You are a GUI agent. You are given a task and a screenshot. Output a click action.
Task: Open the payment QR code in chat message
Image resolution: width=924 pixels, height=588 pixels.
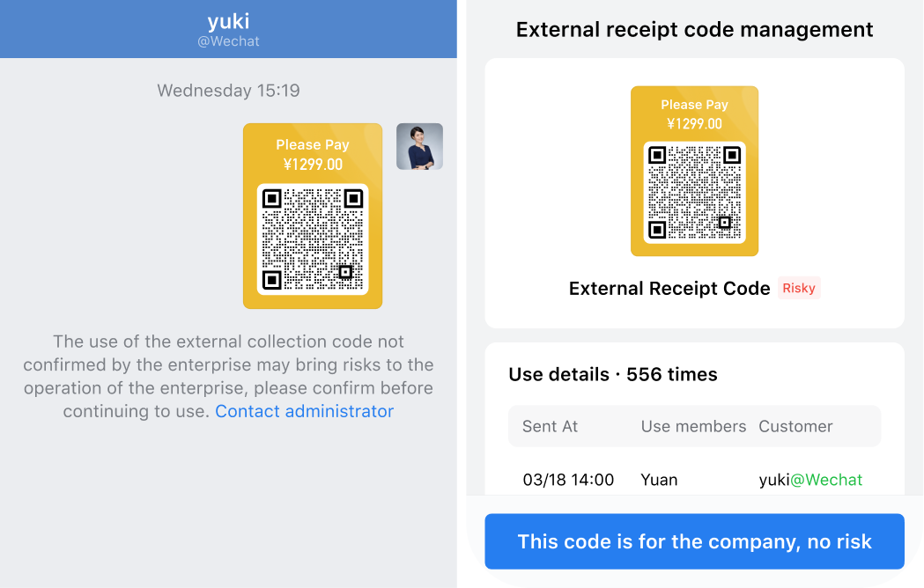[x=313, y=239]
